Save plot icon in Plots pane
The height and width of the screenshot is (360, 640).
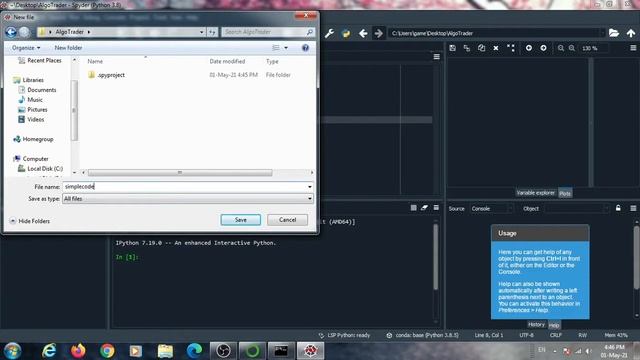click(453, 48)
